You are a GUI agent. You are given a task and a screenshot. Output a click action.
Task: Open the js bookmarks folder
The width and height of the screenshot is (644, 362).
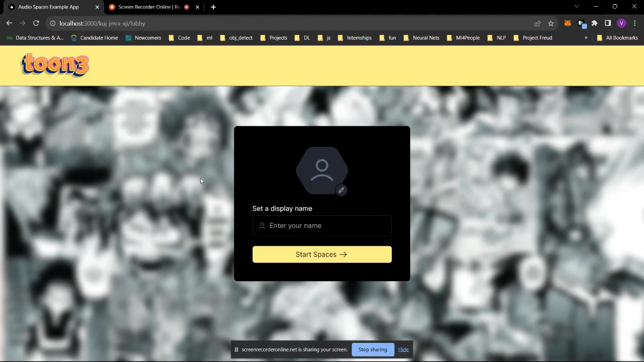tap(324, 38)
